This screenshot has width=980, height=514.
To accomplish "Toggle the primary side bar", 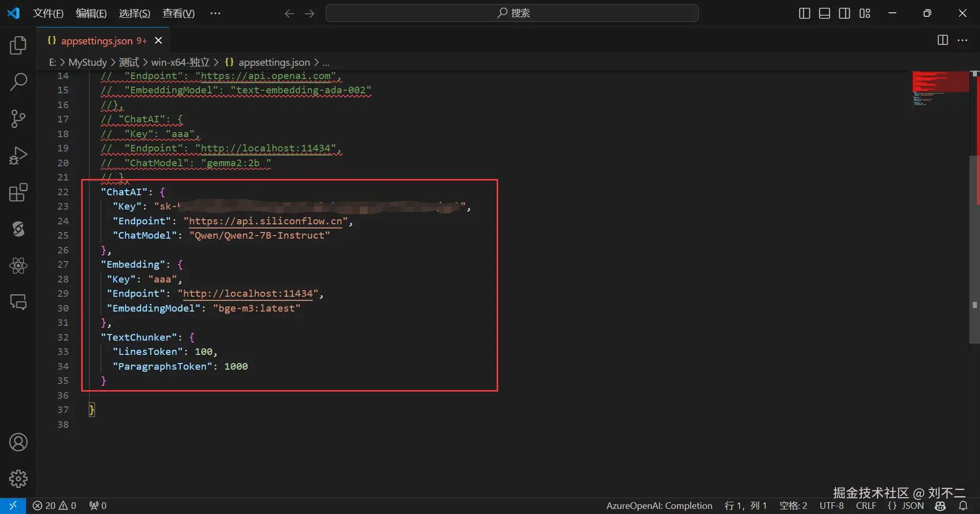I will tap(804, 13).
